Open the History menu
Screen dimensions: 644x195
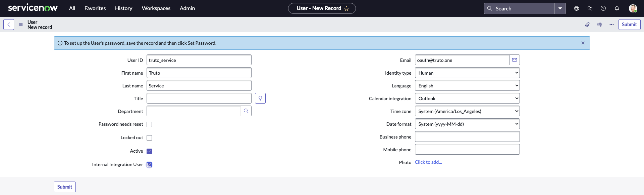(x=124, y=8)
